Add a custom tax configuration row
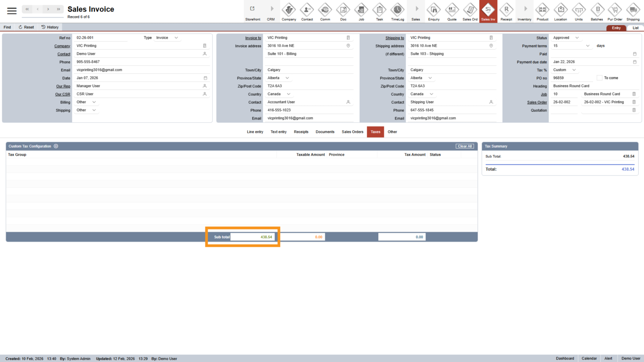The image size is (644, 362). coord(56,146)
